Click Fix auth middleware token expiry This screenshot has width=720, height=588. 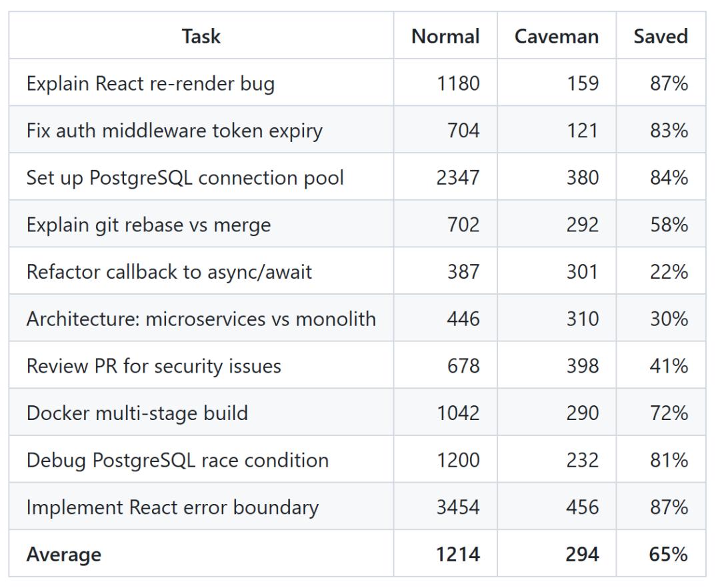click(x=175, y=131)
